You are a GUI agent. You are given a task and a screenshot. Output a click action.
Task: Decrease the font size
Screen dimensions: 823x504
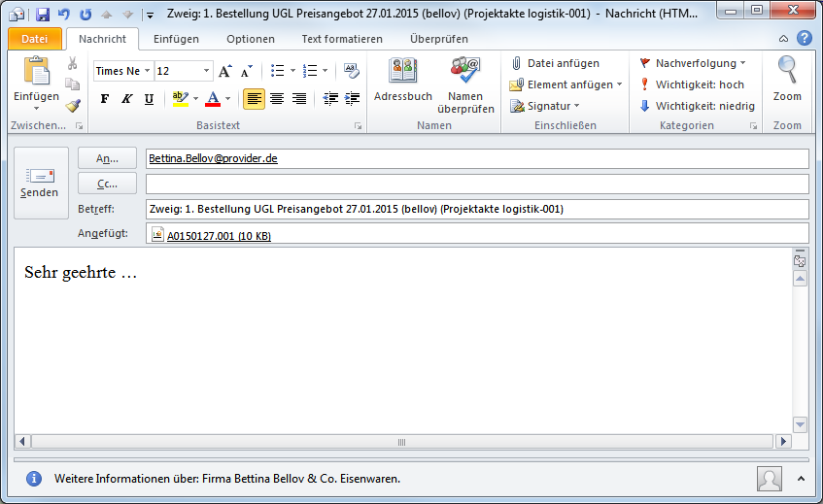pyautogui.click(x=247, y=71)
